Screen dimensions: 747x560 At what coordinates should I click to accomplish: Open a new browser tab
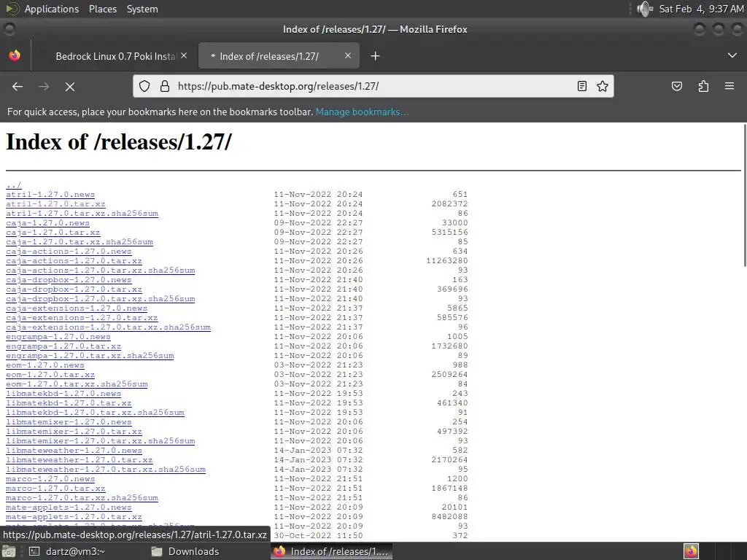(376, 56)
